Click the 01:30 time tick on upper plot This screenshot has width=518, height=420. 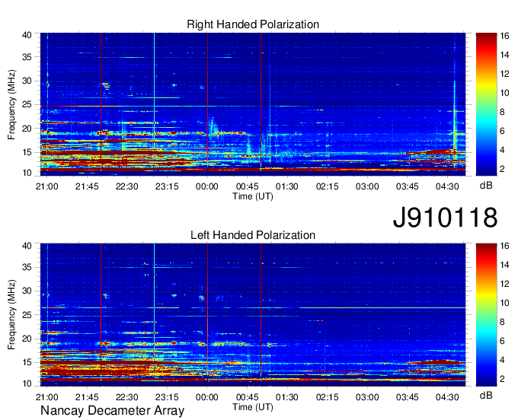coord(287,186)
